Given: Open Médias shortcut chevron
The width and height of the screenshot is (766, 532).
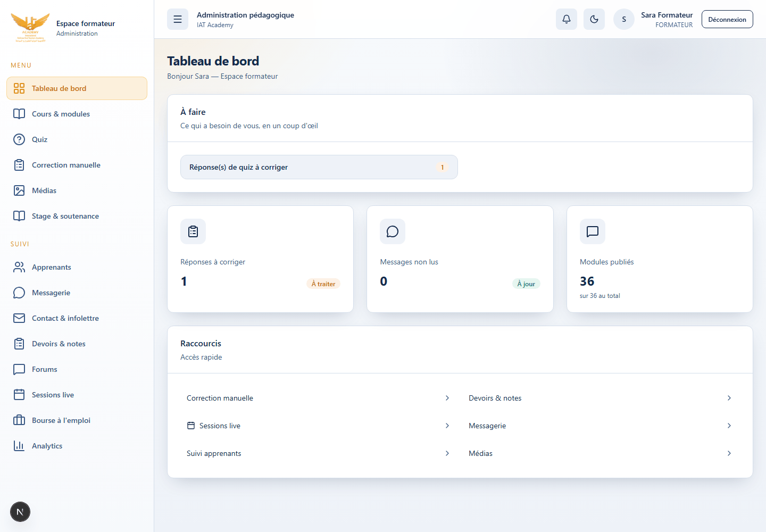Looking at the screenshot, I should [729, 453].
